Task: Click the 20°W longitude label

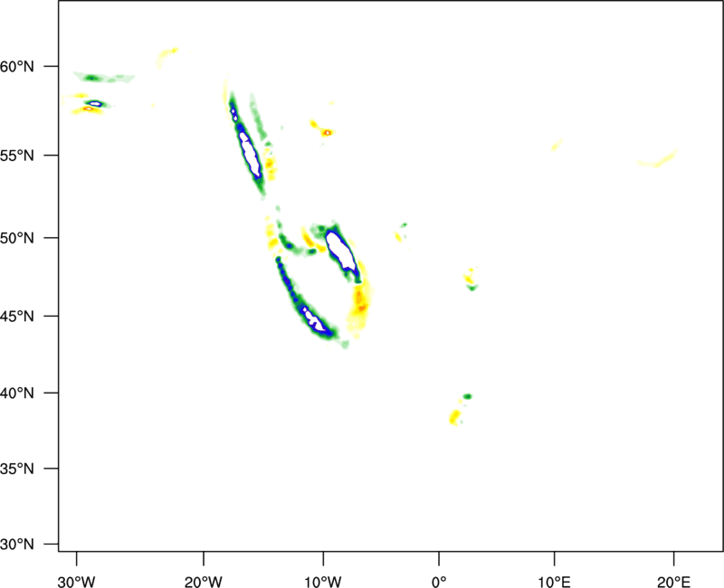Action: (204, 582)
